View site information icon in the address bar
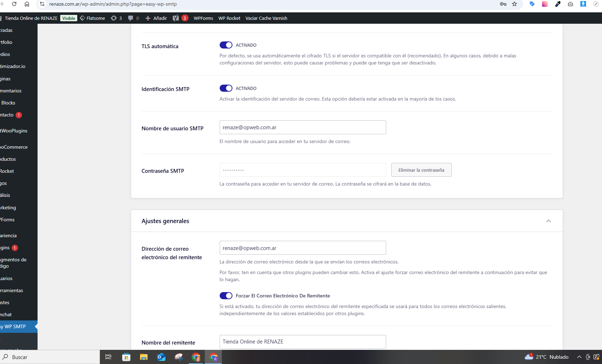The height and width of the screenshot is (364, 602). (42, 4)
